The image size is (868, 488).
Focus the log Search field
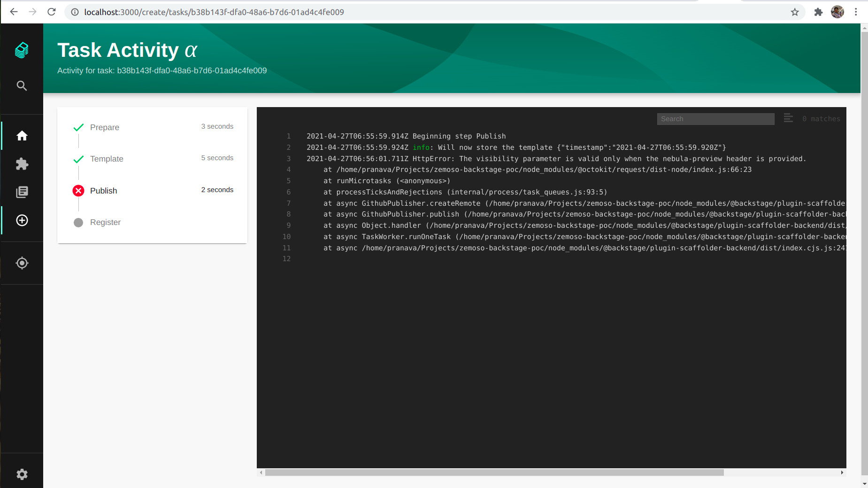(x=714, y=118)
